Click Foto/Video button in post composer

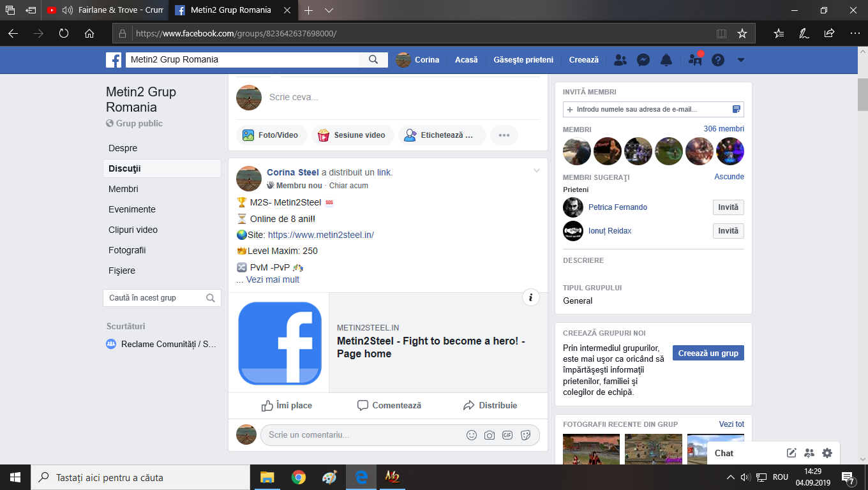click(271, 135)
